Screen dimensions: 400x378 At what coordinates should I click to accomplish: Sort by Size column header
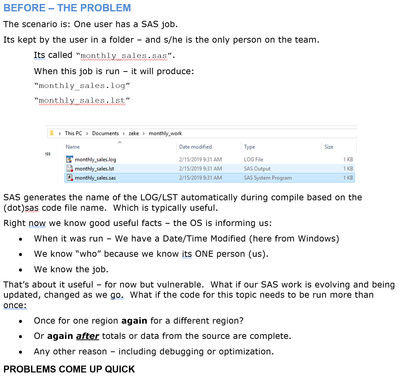[329, 147]
